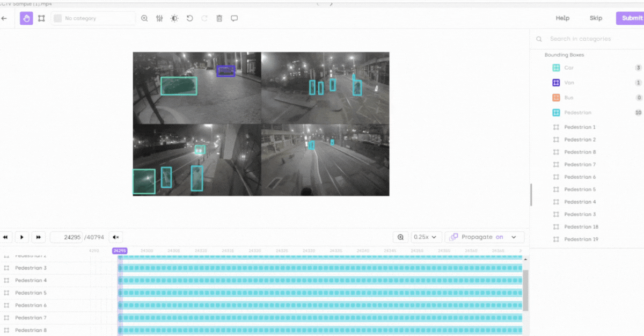Image resolution: width=644 pixels, height=336 pixels.
Task: Open image adjustment sliders icon
Action: (x=159, y=18)
